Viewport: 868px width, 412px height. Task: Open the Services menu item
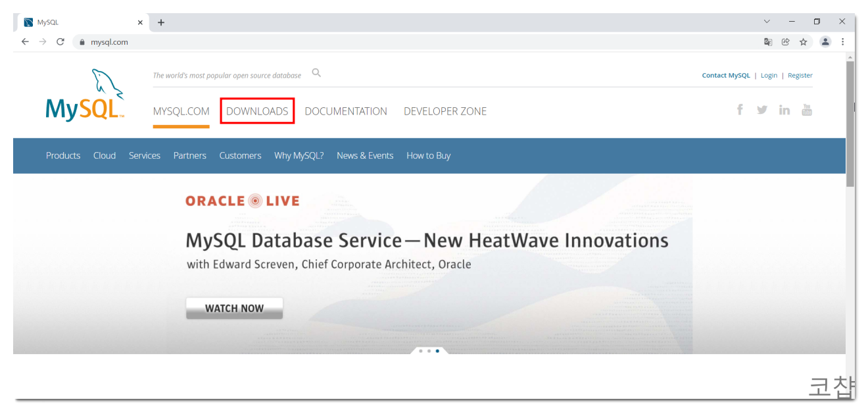pos(145,155)
